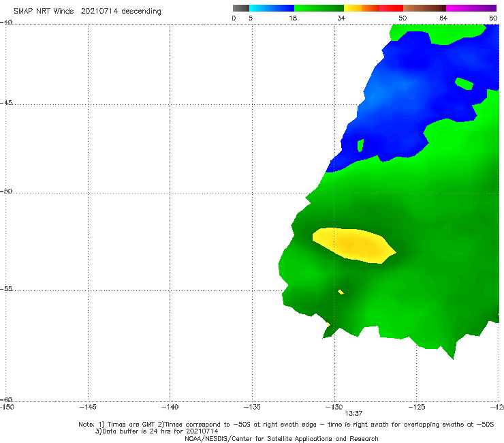Click the cyan-blue 5-18 segment of the color bar
The image size is (504, 443).
pos(272,8)
